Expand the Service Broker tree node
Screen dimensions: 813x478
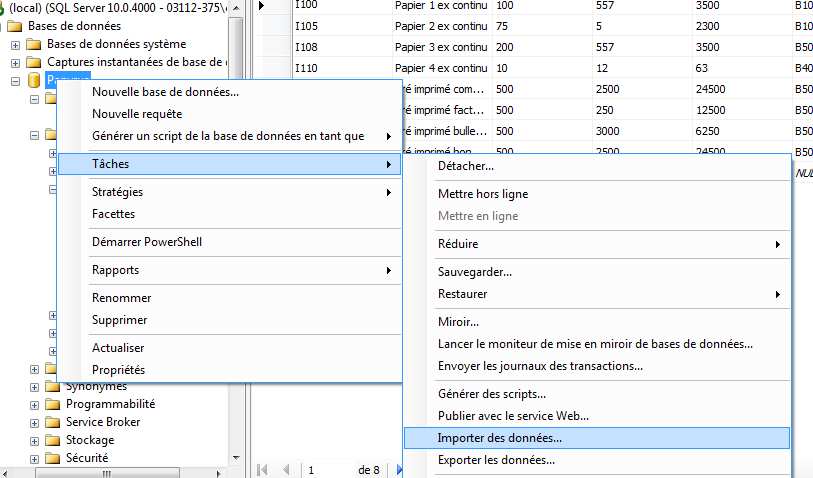pyautogui.click(x=35, y=422)
